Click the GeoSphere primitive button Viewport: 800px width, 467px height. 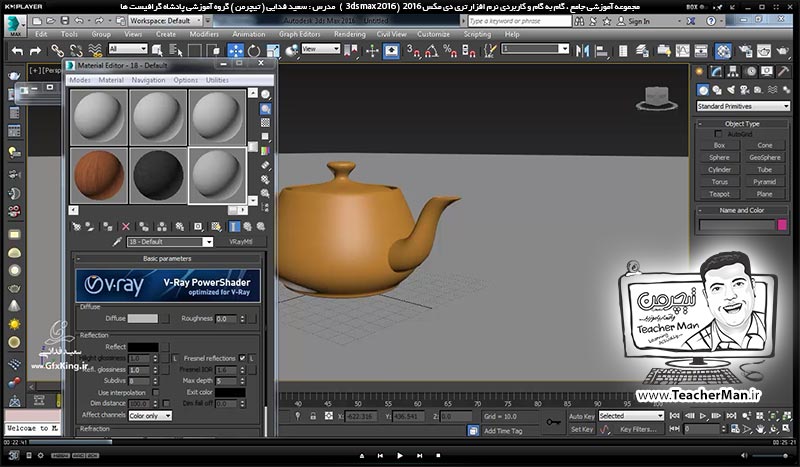tap(765, 157)
